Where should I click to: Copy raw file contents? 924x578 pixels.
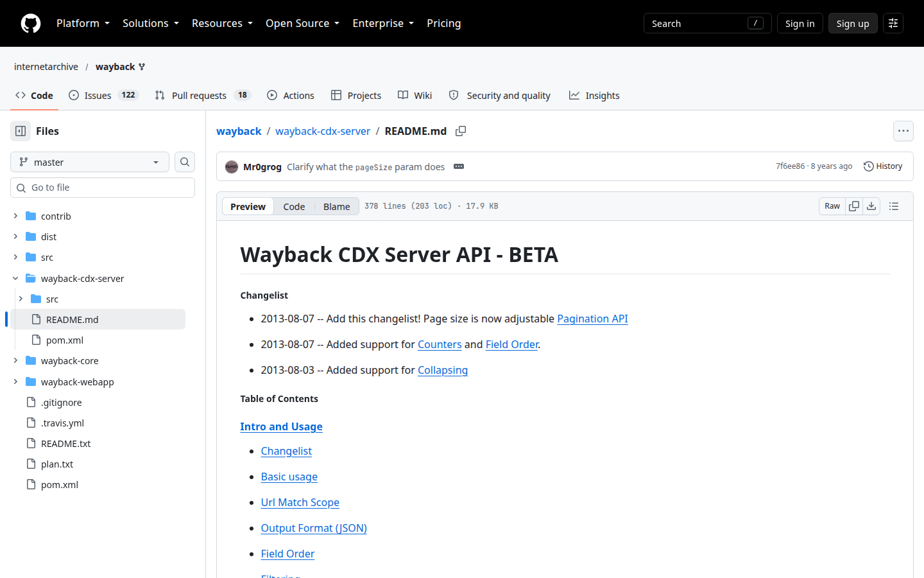coord(854,206)
